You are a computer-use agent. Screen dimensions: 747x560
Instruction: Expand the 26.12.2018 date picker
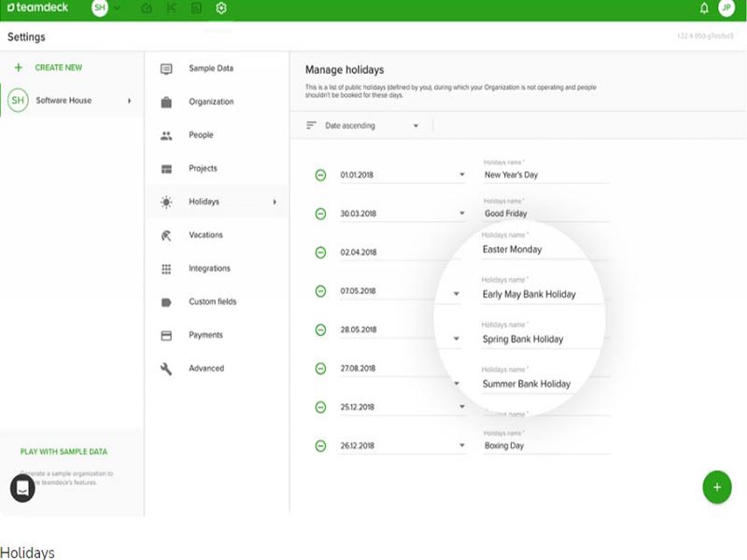tap(461, 446)
